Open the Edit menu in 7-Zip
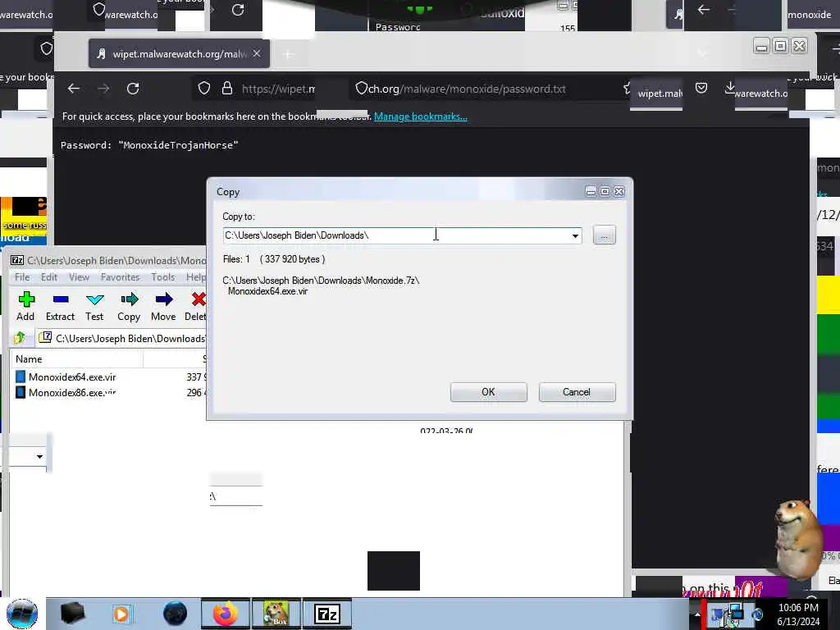The width and height of the screenshot is (840, 630). 48,277
